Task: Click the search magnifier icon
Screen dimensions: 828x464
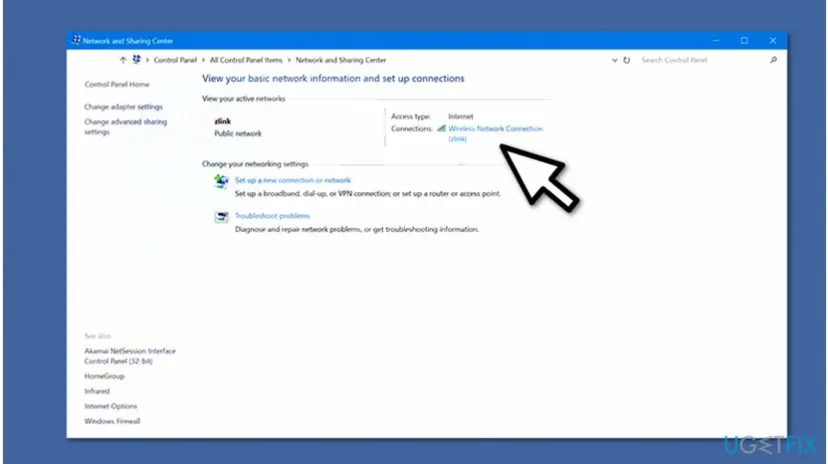Action: pos(774,60)
